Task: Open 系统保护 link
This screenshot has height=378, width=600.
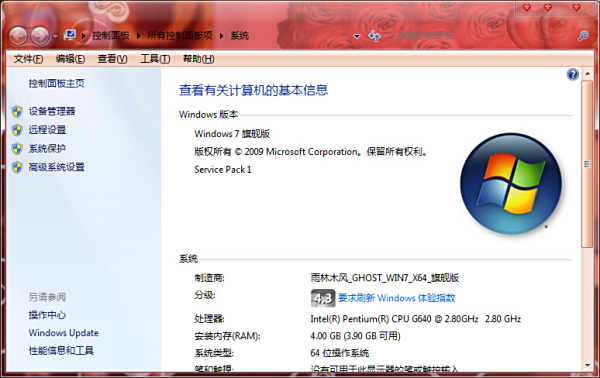Action: tap(47, 148)
